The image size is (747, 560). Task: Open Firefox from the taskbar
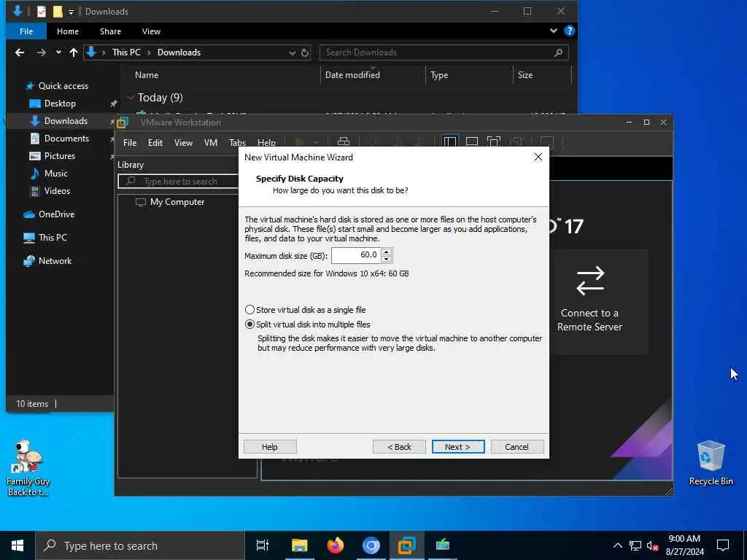336,545
